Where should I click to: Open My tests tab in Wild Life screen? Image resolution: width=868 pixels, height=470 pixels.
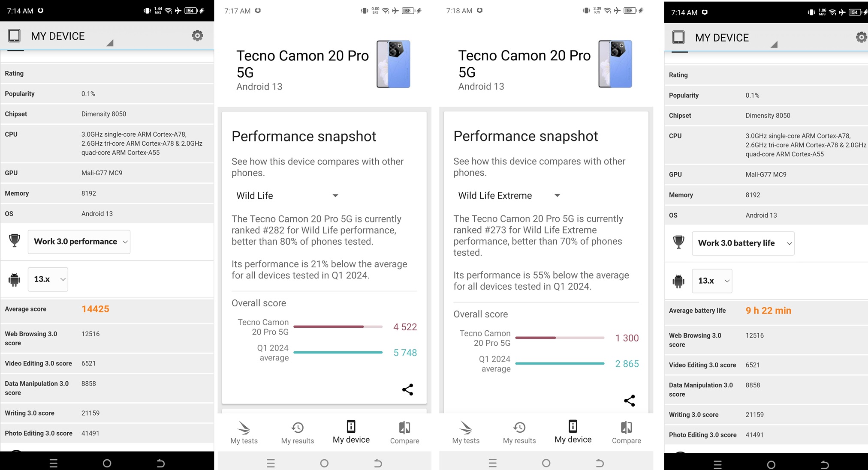(244, 432)
